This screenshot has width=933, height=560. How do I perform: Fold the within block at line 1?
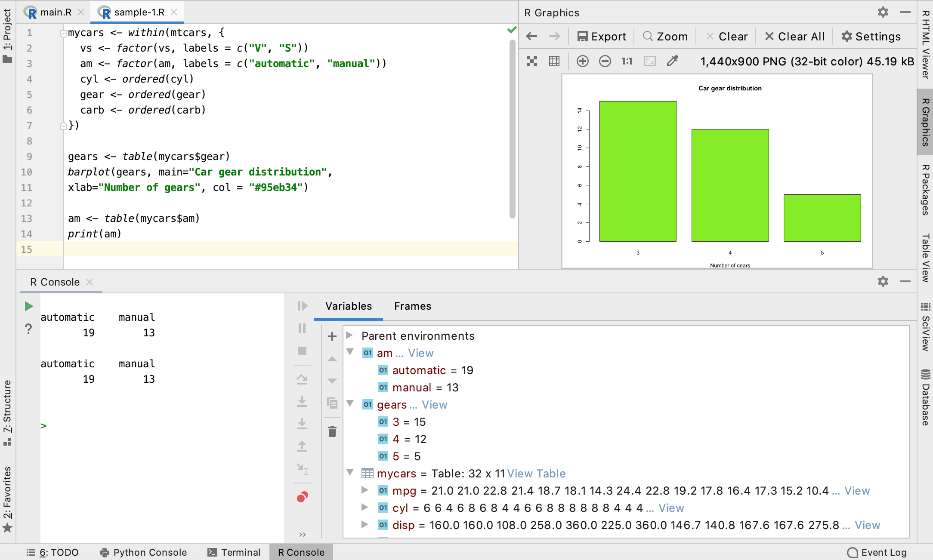[63, 33]
